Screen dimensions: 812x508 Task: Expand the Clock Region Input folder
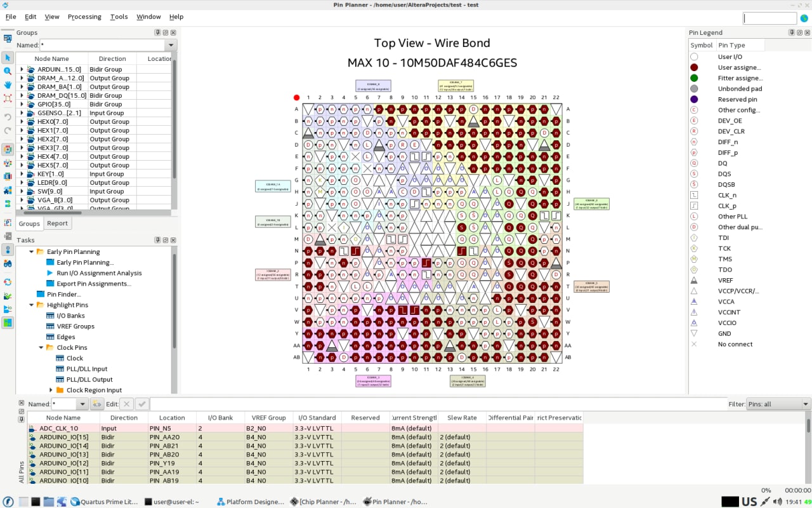(x=51, y=390)
